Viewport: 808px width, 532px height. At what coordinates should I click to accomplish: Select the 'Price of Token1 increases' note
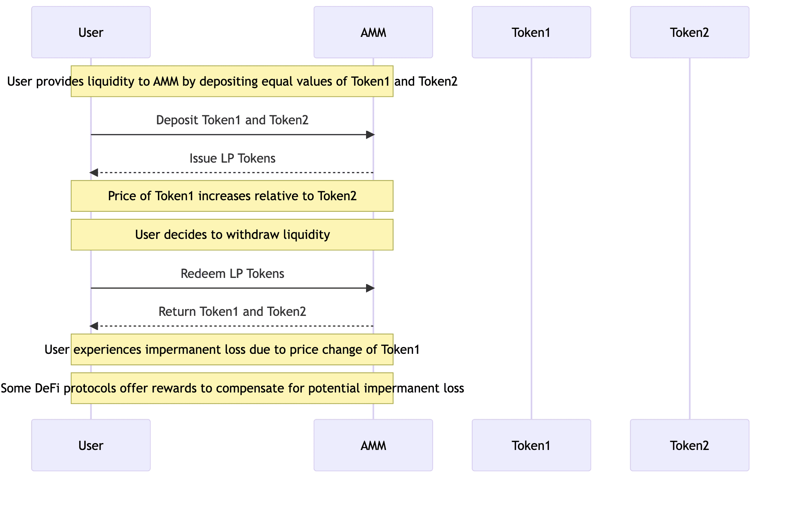[232, 196]
